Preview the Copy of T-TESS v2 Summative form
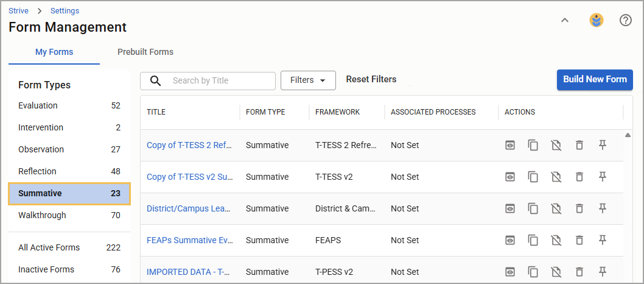This screenshot has width=644, height=284. 509,177
